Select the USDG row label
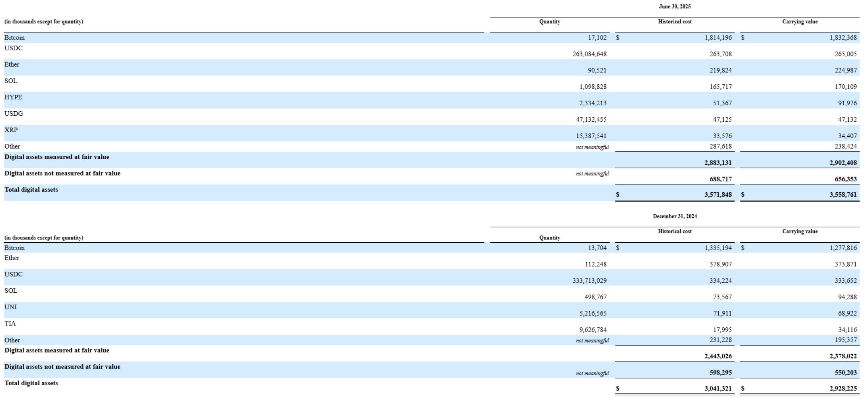The width and height of the screenshot is (868, 401). (13, 114)
